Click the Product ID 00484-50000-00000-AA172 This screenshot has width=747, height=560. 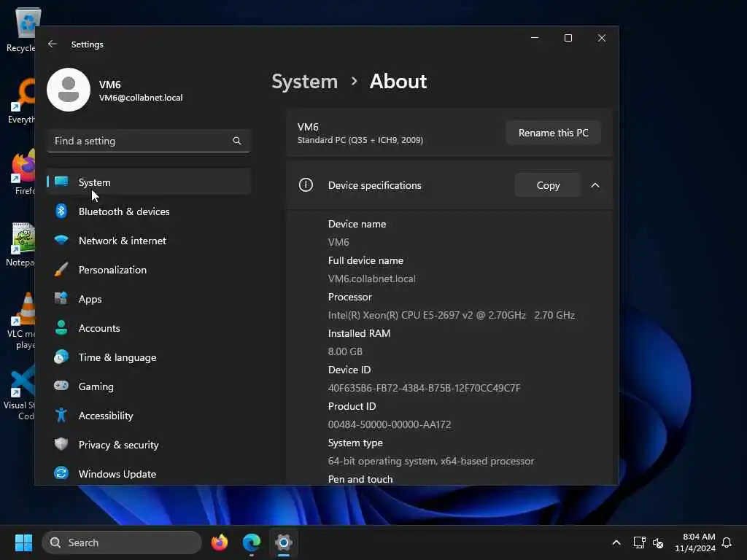coord(390,424)
